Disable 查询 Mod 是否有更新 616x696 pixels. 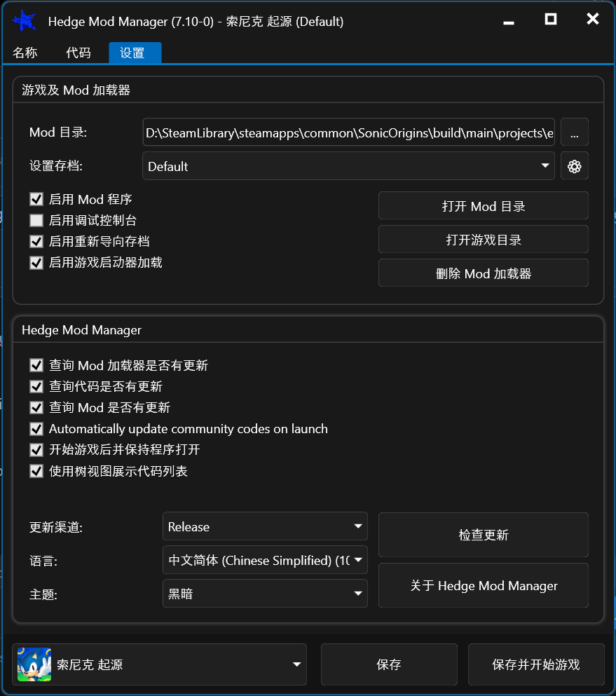[x=36, y=407]
